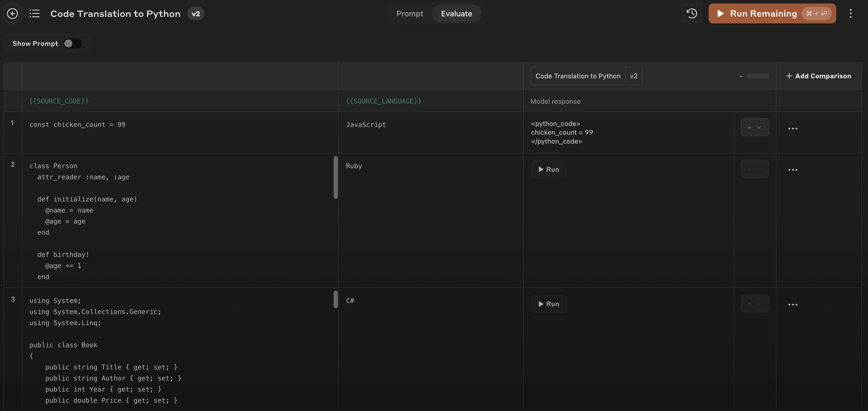
Task: Switch to the Prompt tab
Action: pyautogui.click(x=409, y=13)
